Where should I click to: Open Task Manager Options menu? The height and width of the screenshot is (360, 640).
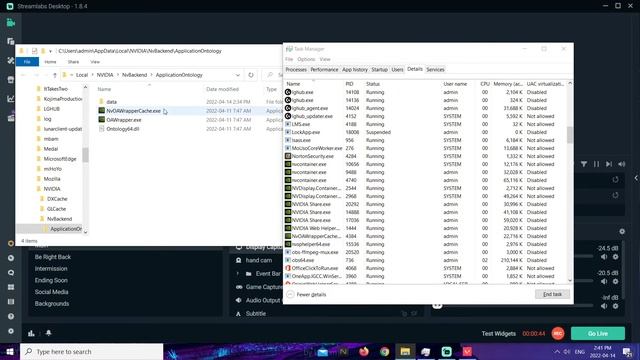pyautogui.click(x=306, y=59)
